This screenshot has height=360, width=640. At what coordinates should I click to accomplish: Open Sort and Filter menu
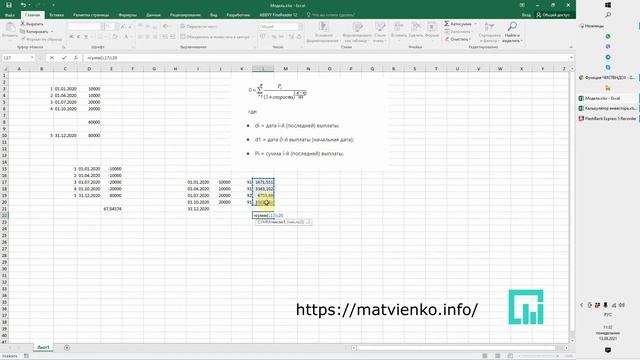pyautogui.click(x=489, y=32)
